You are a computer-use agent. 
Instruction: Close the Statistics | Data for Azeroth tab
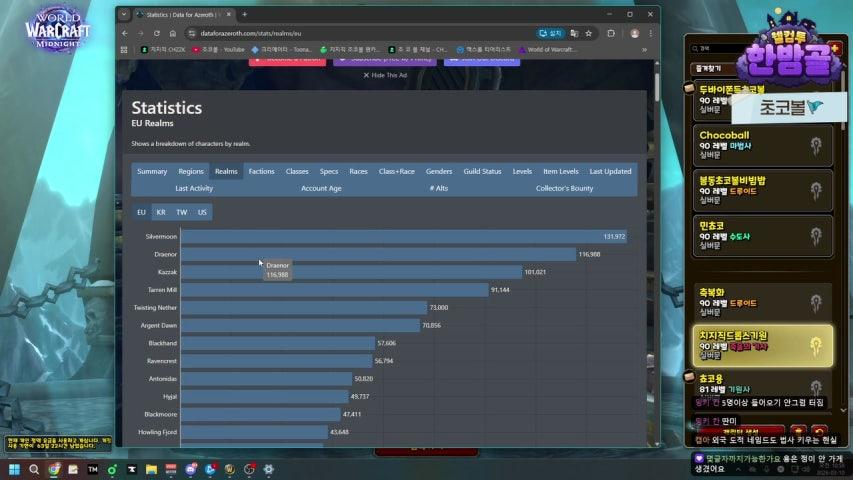click(228, 15)
